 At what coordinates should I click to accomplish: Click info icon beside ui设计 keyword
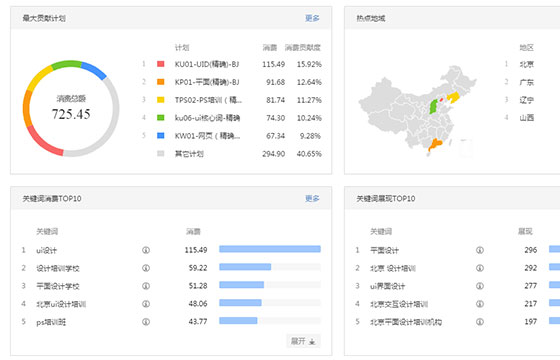[146, 250]
